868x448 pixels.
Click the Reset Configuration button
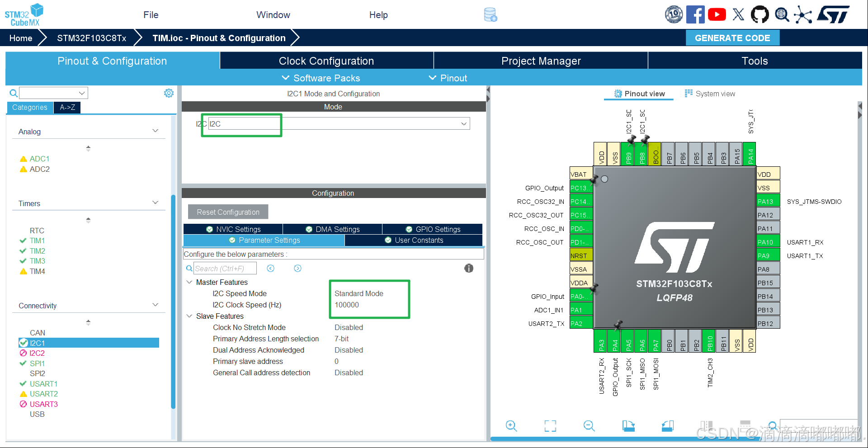pos(228,212)
